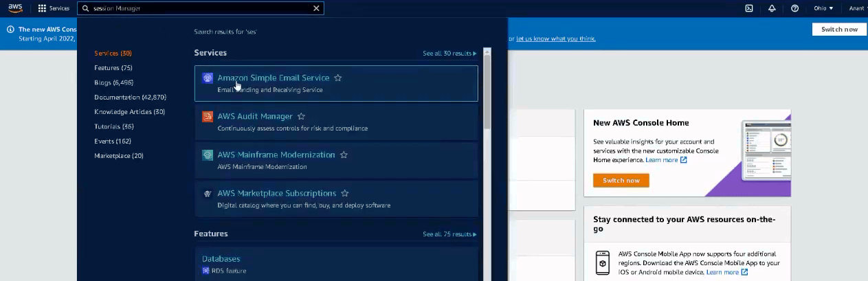
Task: Click the Mainframe Modernization service icon
Action: pos(208,155)
